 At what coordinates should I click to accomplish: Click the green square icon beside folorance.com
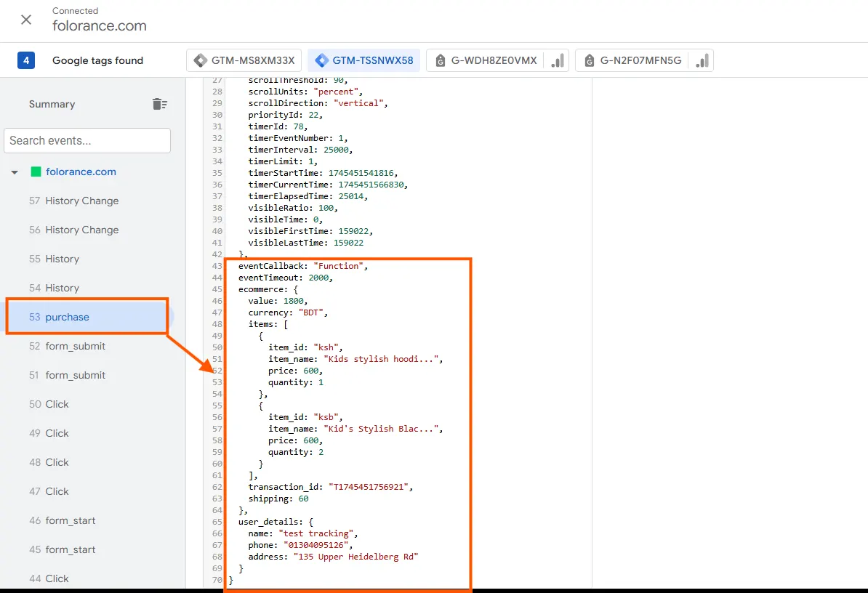tap(36, 172)
